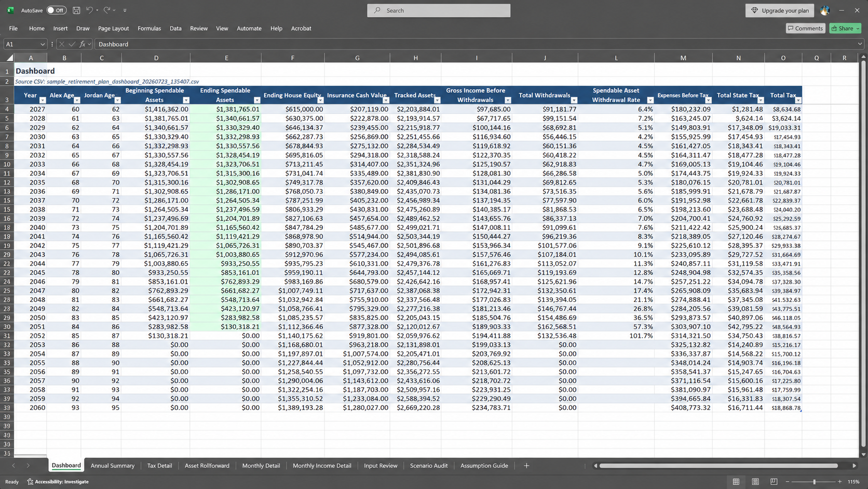The image size is (868, 489).
Task: Open Tracked Assets filter dropdown
Action: (x=437, y=100)
